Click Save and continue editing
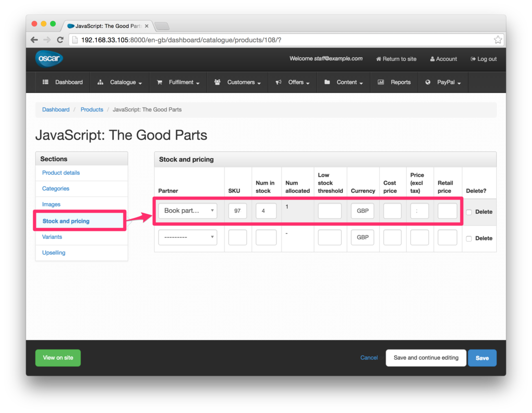The height and width of the screenshot is (413, 532). [426, 358]
